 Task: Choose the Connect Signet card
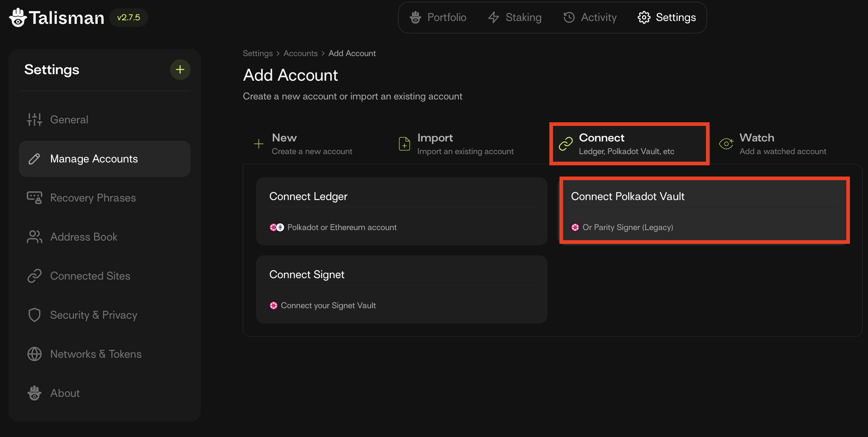click(401, 289)
